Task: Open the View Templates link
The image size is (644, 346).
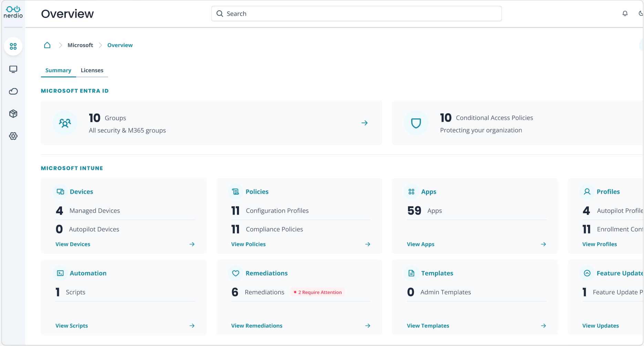Action: coord(428,326)
